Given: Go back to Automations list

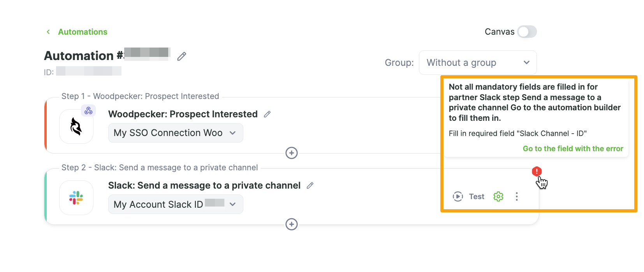Looking at the screenshot, I should click(x=83, y=32).
